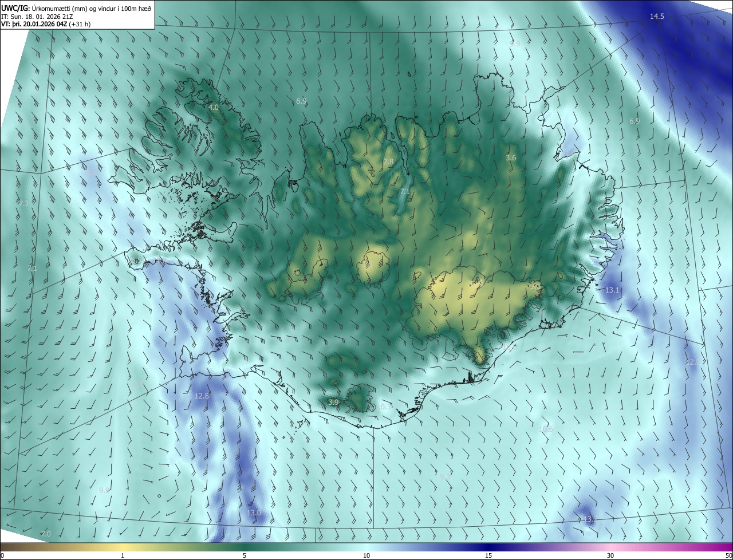Viewport: 733px width, 560px height.
Task: Click the 13.0 value in the blue band
Action: tap(254, 512)
